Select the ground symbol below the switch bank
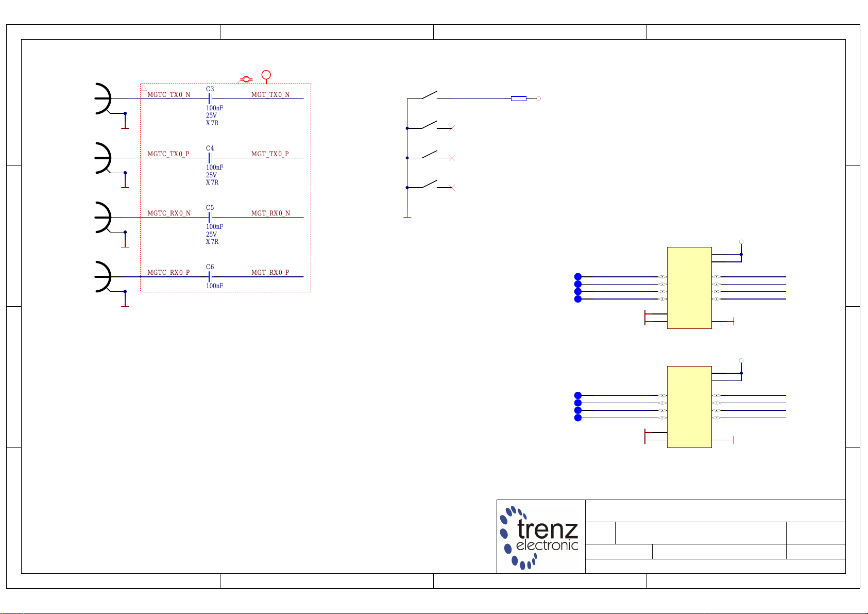 pos(407,215)
